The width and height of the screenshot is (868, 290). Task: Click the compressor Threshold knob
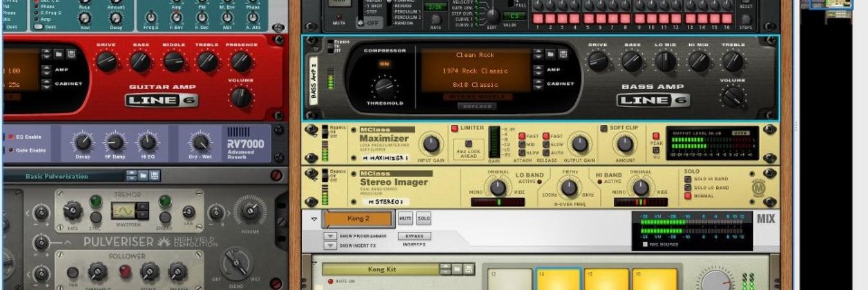click(x=385, y=87)
